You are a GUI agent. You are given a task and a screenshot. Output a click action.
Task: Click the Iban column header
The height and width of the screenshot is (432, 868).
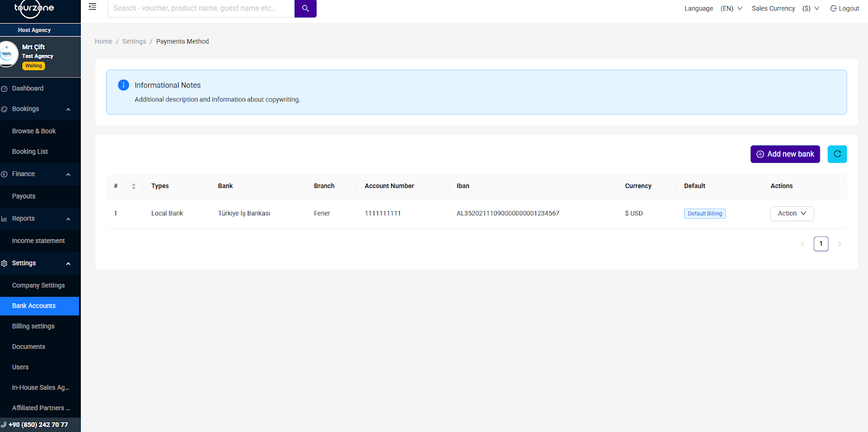[x=463, y=186]
